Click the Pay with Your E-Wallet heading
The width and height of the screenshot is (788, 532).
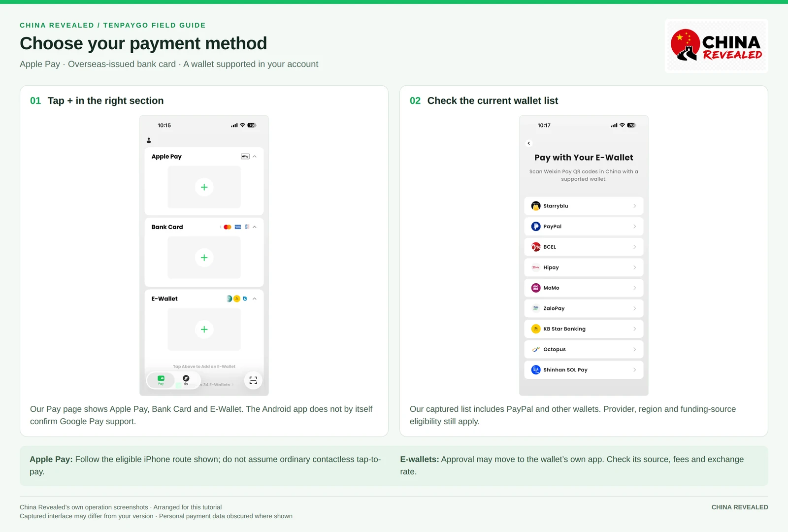584,158
